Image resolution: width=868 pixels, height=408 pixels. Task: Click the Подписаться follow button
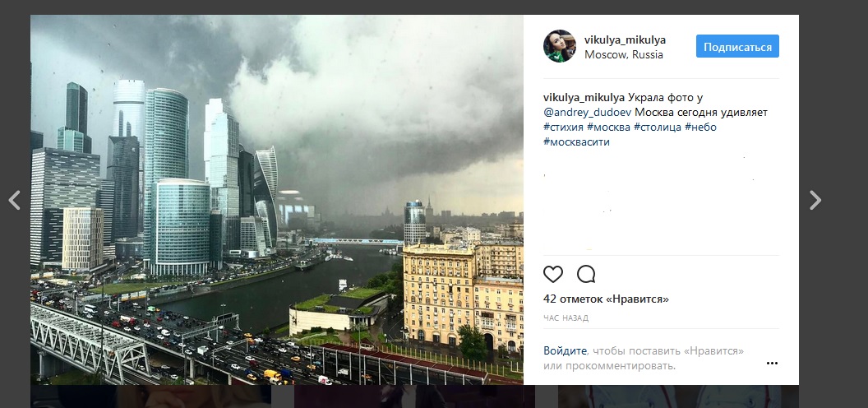(737, 47)
